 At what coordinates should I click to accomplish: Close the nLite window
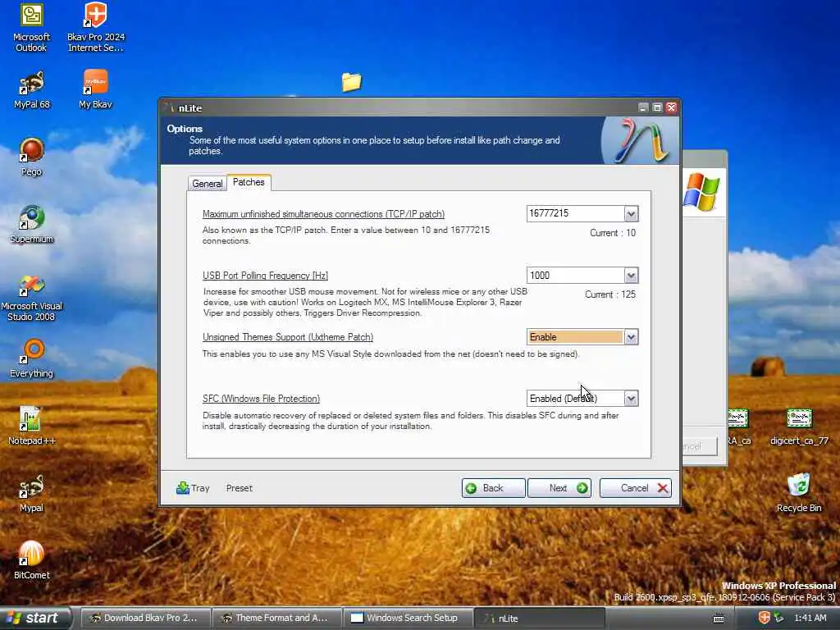(671, 107)
